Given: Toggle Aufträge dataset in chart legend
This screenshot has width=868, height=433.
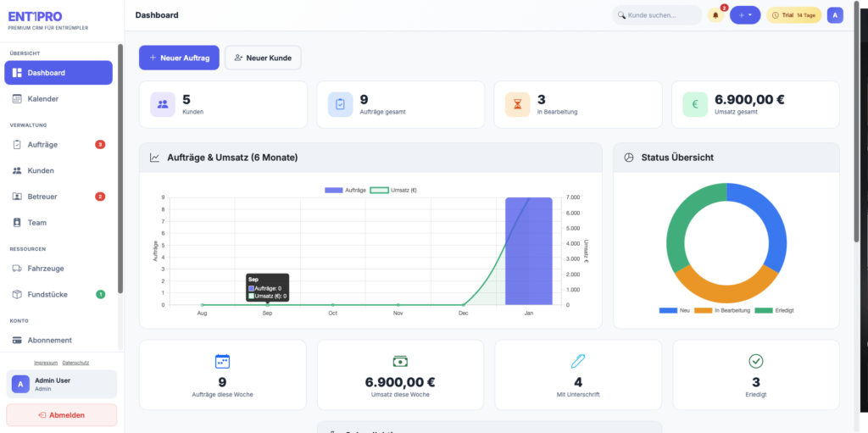Looking at the screenshot, I should click(x=346, y=190).
